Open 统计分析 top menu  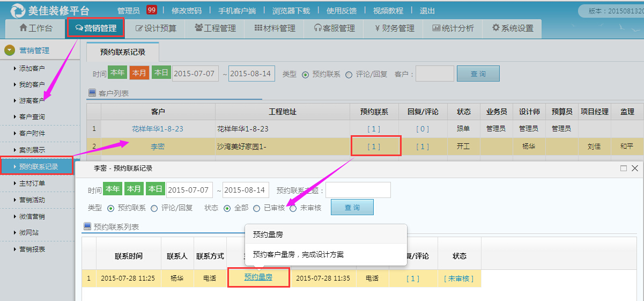(453, 28)
